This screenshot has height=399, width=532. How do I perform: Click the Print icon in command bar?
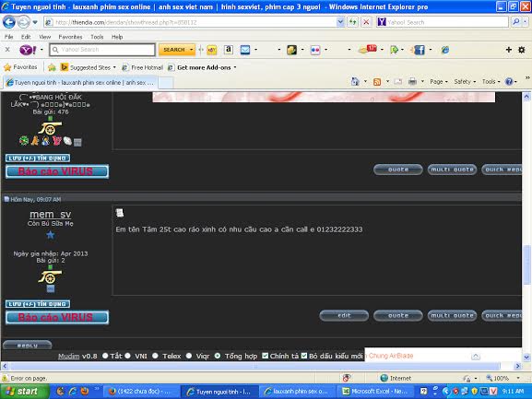pyautogui.click(x=412, y=81)
